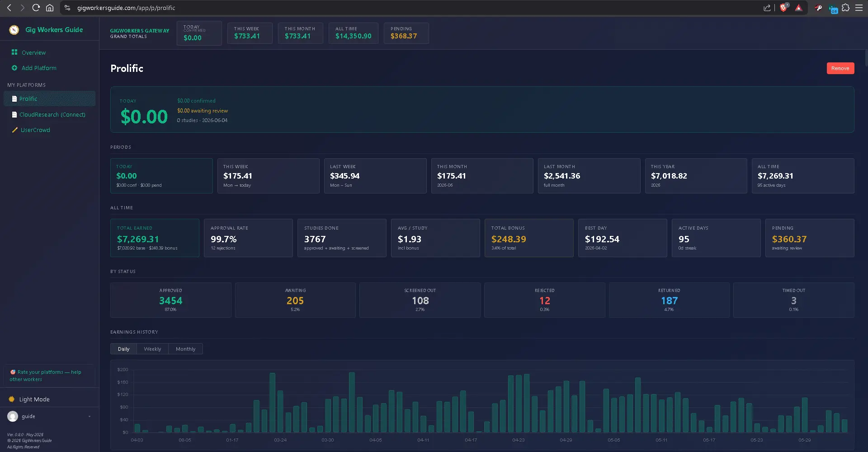Open the browser hamburger main menu
Image resolution: width=868 pixels, height=452 pixels.
point(859,8)
